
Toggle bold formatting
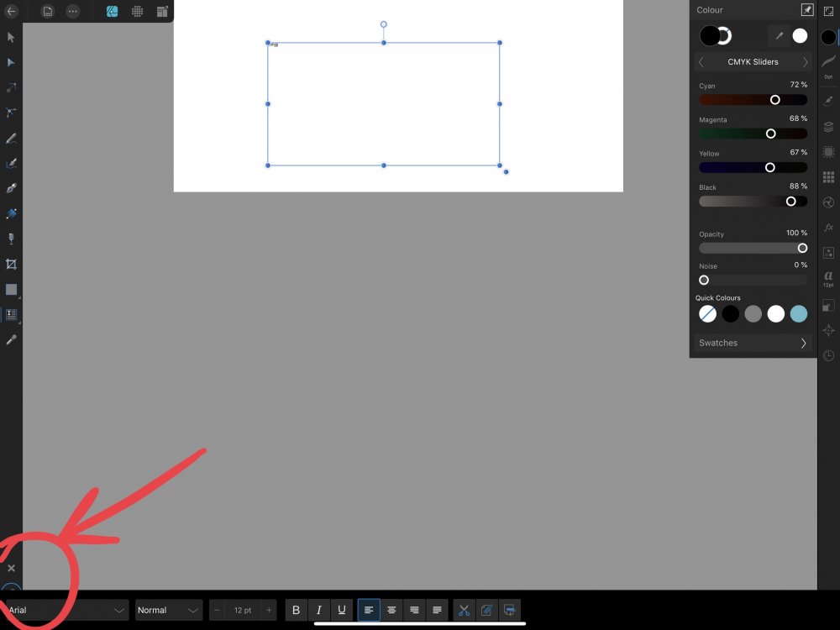[296, 610]
